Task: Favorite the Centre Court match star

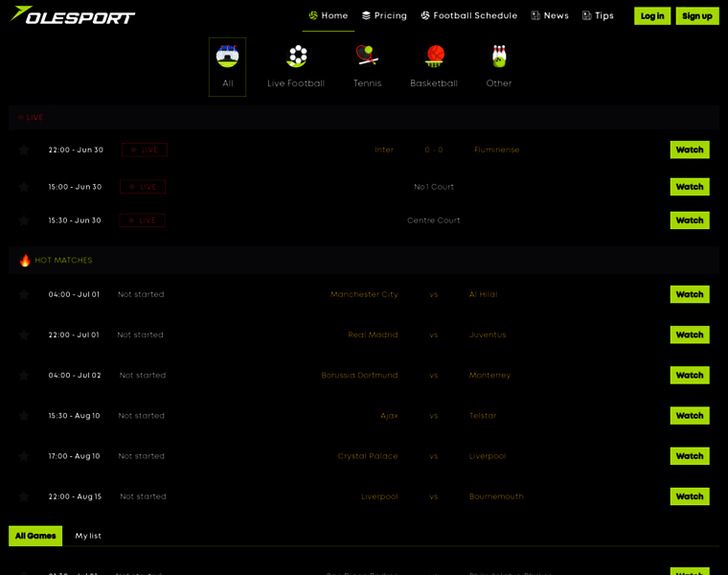Action: pos(24,220)
